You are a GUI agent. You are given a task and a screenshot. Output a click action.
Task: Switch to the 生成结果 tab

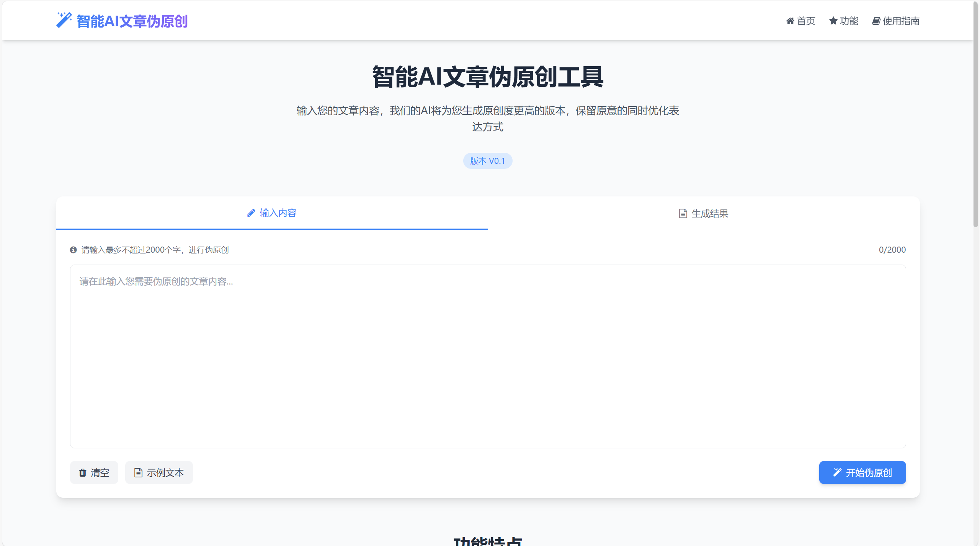click(704, 213)
